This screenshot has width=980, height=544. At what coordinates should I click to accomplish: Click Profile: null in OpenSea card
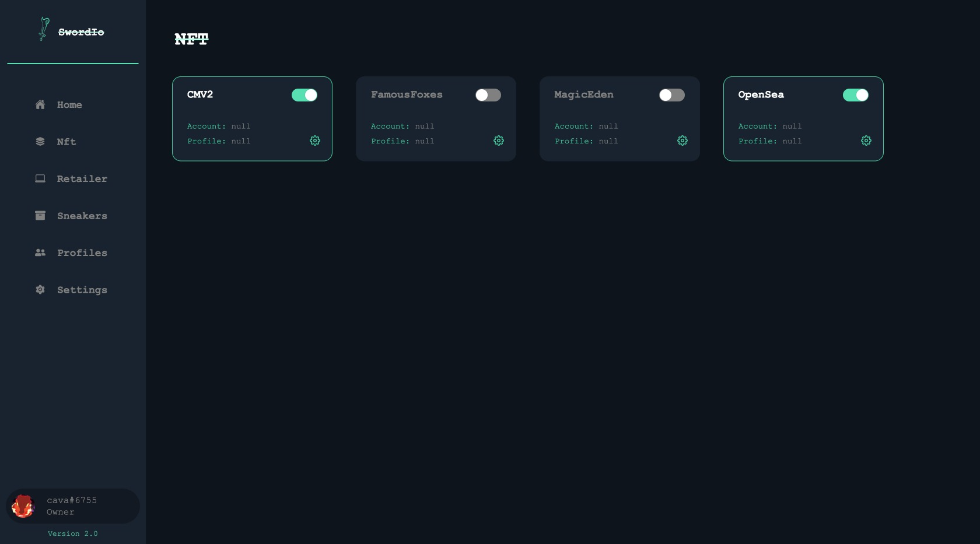770,141
